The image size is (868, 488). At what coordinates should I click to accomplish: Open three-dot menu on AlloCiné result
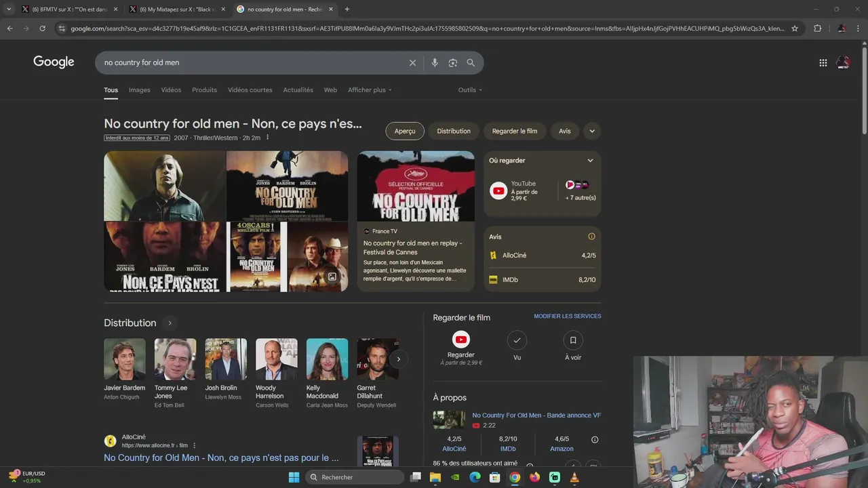pos(195,445)
